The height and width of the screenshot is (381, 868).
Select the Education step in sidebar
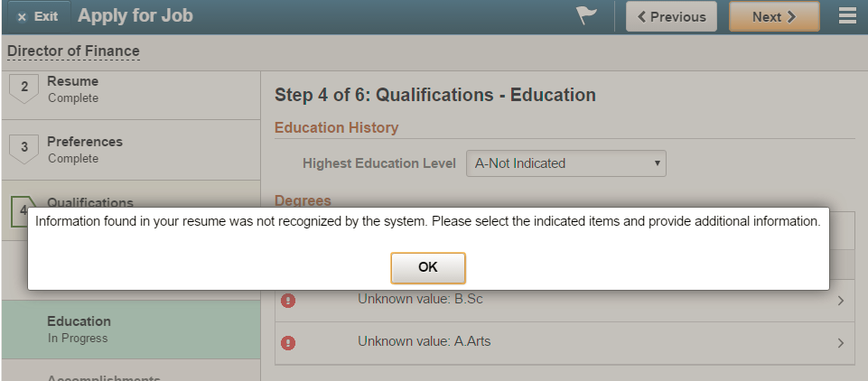[131, 330]
